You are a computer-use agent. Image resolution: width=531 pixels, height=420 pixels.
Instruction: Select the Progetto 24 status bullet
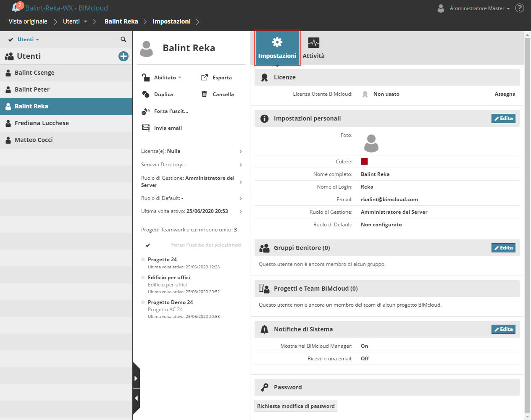pos(143,260)
